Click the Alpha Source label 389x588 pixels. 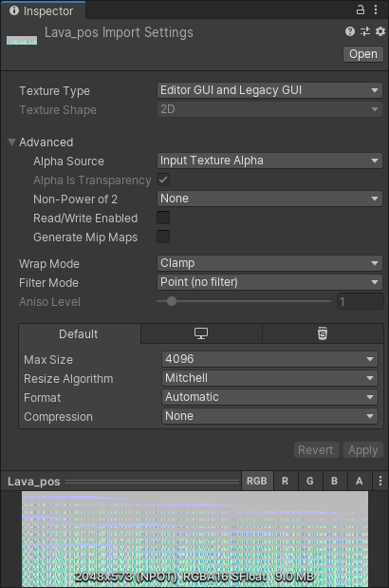68,161
